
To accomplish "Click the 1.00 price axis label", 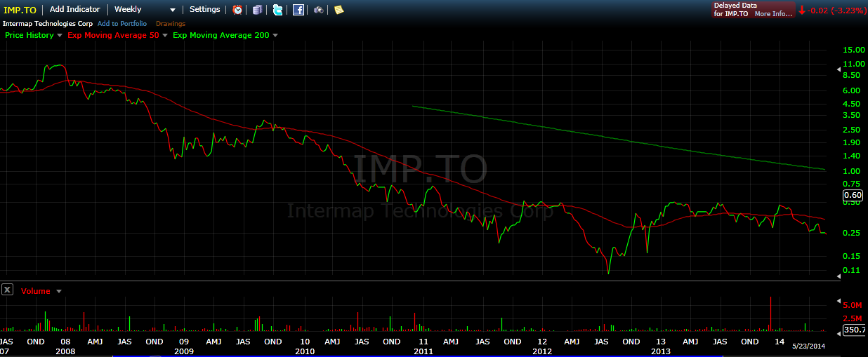I will (852, 171).
